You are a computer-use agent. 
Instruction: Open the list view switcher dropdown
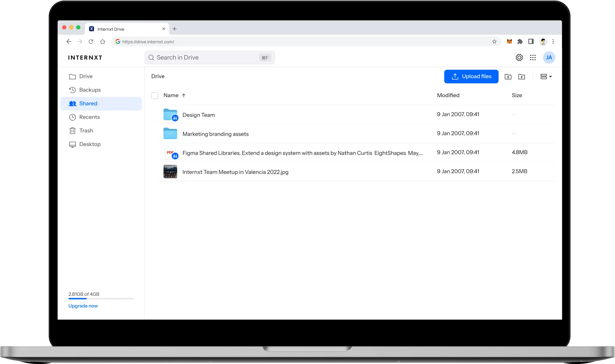[546, 77]
